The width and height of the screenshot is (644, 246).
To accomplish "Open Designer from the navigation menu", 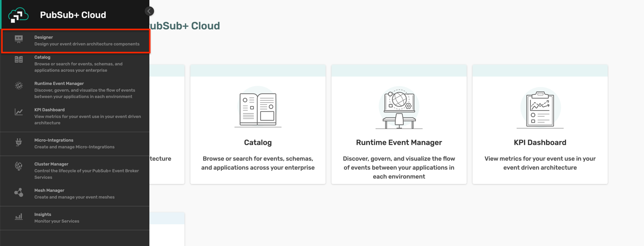I will (x=44, y=37).
